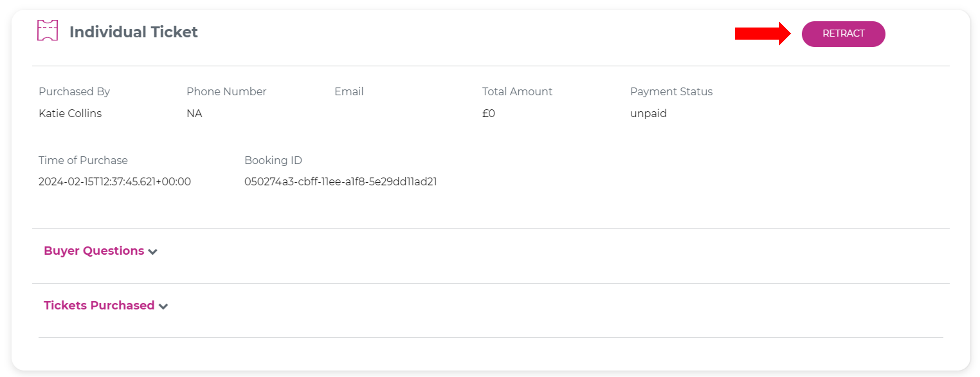Select the purchaser name Katie Collins

tap(70, 113)
